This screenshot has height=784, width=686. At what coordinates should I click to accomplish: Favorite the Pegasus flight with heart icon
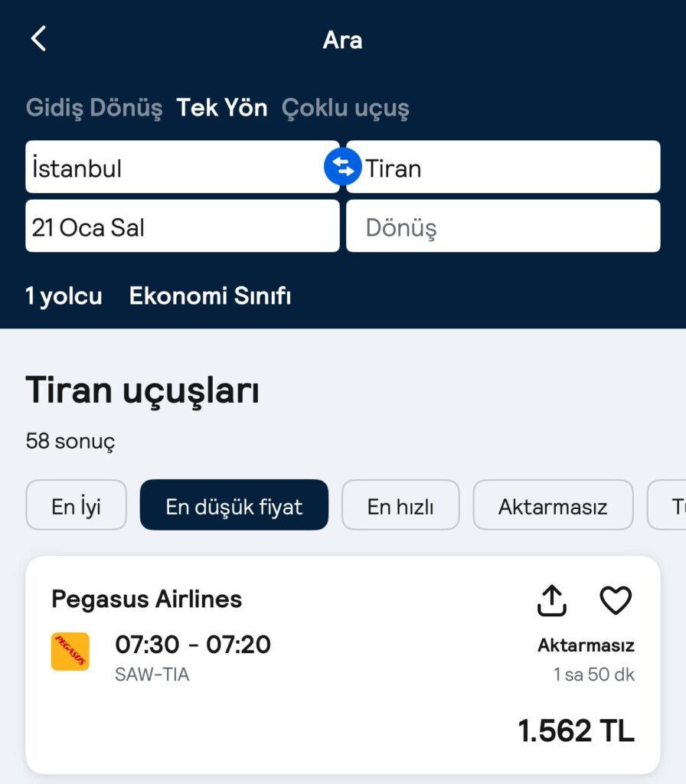(616, 600)
